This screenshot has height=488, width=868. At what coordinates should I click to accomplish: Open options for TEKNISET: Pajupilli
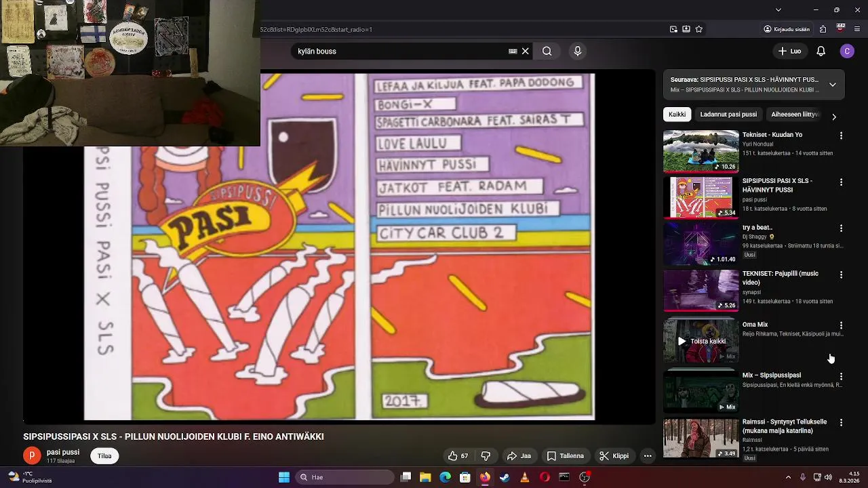coord(841,274)
